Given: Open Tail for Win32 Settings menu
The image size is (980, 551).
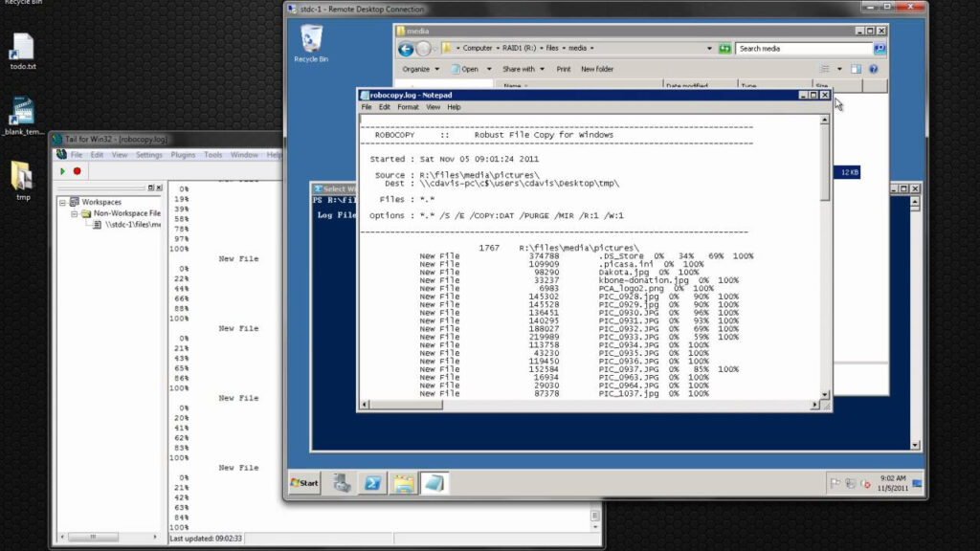Looking at the screenshot, I should (x=148, y=155).
